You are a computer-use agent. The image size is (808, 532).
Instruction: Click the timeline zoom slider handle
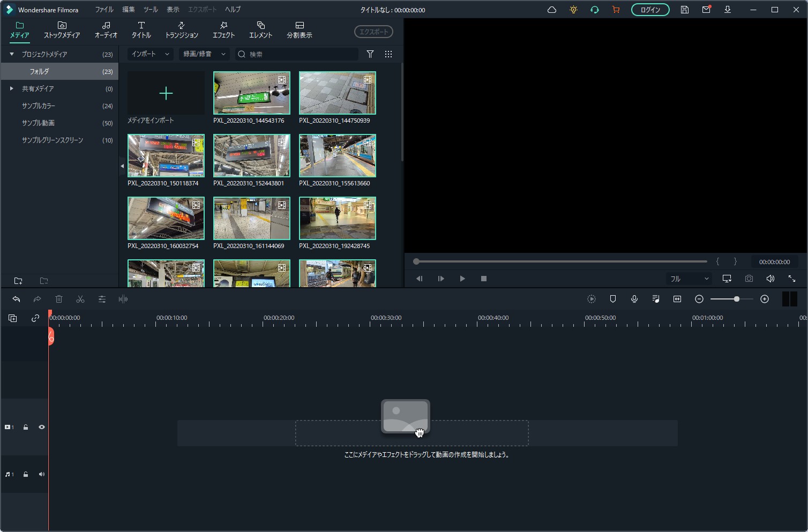point(737,299)
